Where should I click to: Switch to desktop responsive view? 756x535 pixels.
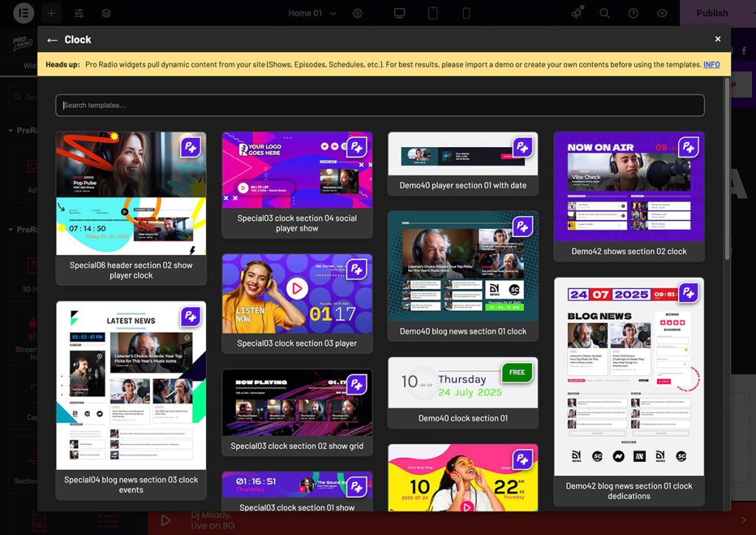(399, 13)
